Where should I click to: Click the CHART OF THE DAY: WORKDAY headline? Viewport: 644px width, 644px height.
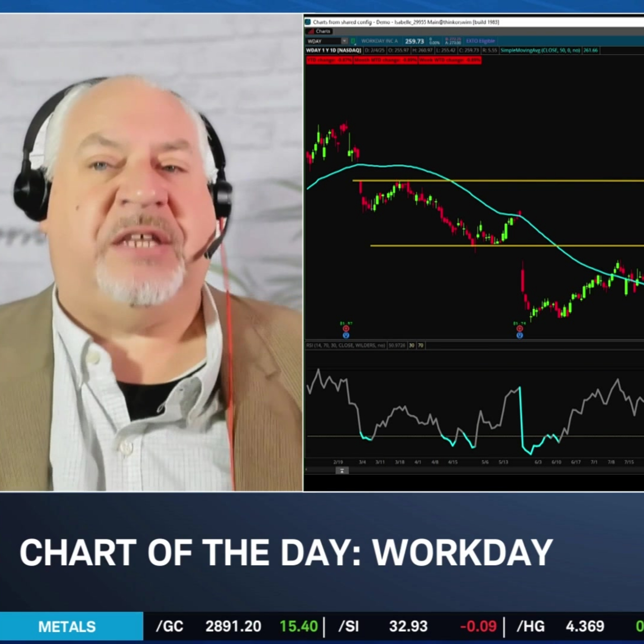(286, 553)
